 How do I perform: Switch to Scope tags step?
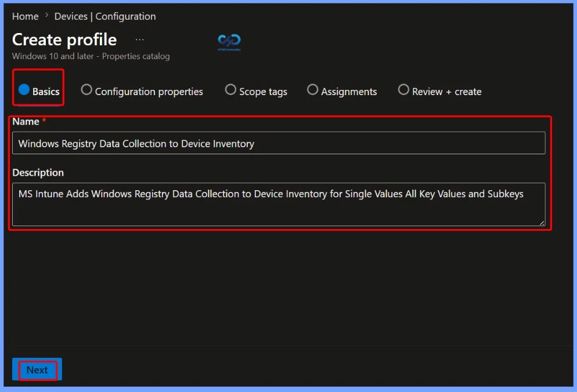click(x=256, y=91)
